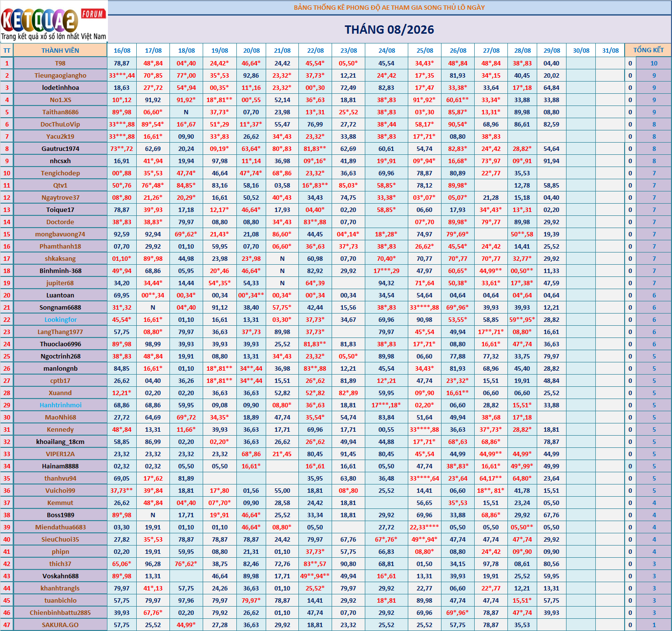Choose member Tengichodep
The image size is (672, 631).
60,173
